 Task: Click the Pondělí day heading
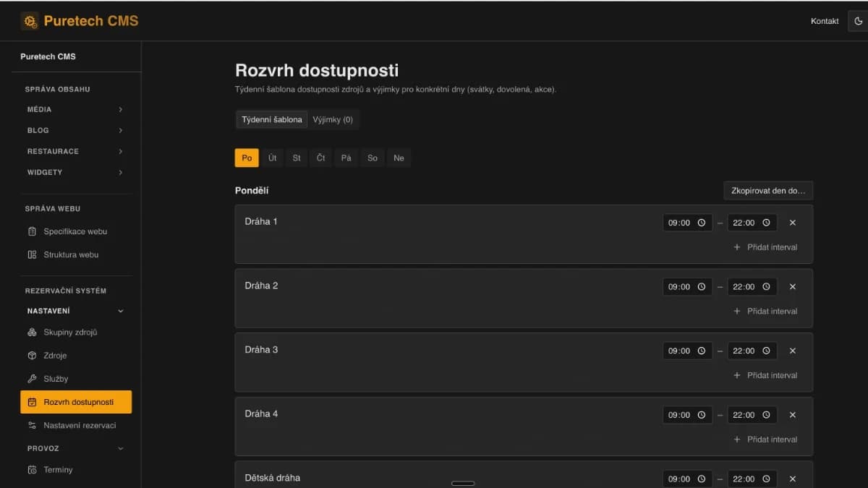[252, 191]
